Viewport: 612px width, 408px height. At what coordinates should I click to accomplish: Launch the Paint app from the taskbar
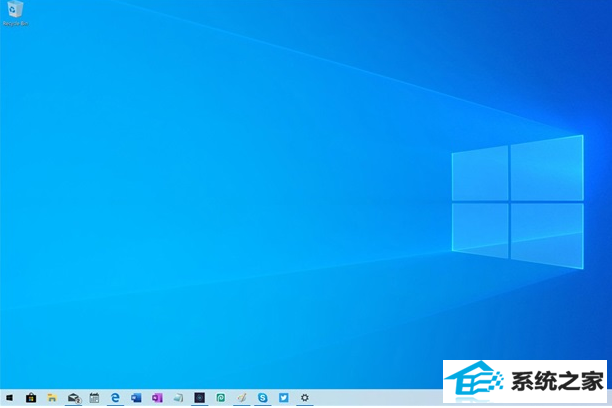pos(242,398)
